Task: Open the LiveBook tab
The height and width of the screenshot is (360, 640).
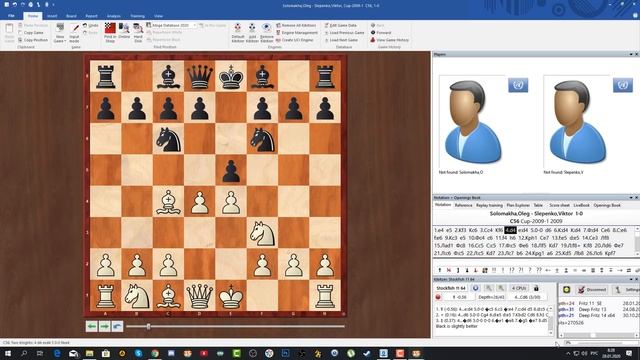Action: coord(582,205)
